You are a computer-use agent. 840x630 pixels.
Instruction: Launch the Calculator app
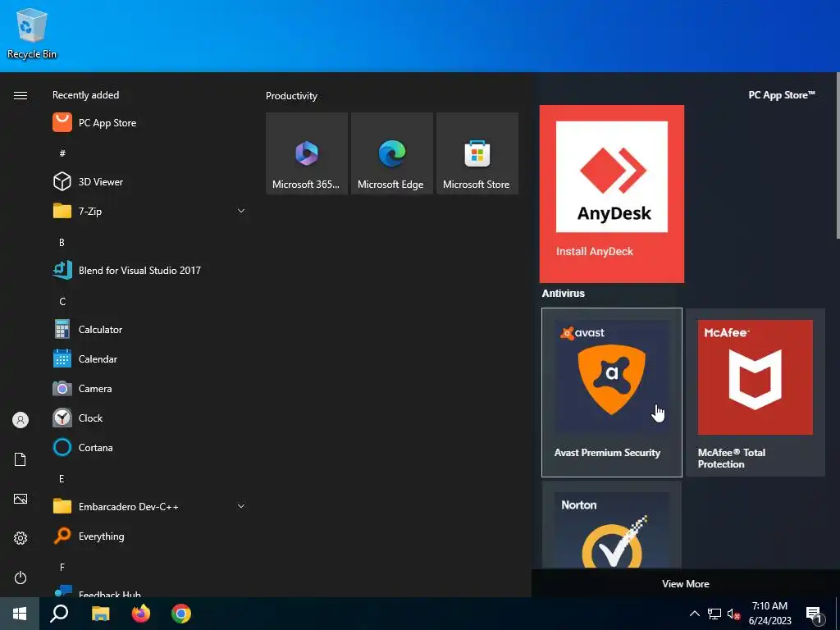coord(149,330)
